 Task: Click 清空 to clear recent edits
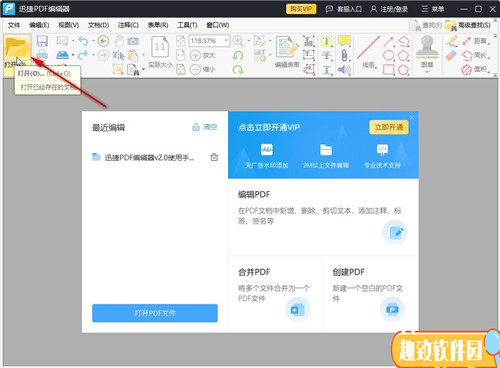click(205, 127)
